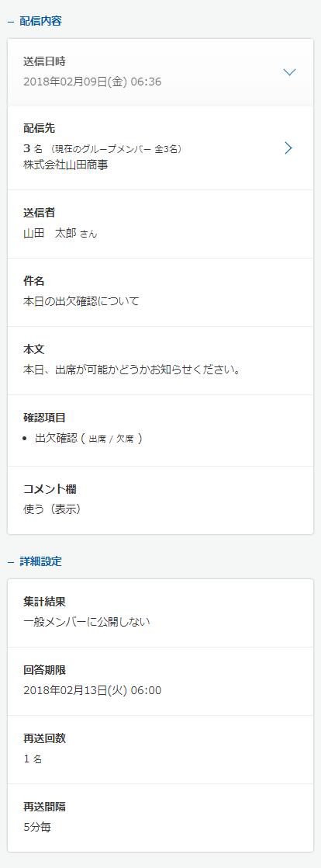
Task: Select the 件名 row 本日の出欠確認について
Action: [160, 292]
